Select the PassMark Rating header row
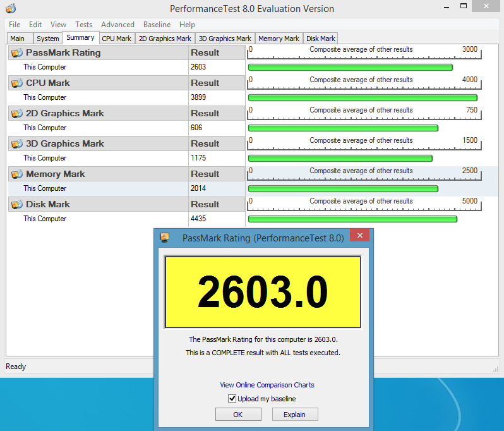 click(127, 52)
